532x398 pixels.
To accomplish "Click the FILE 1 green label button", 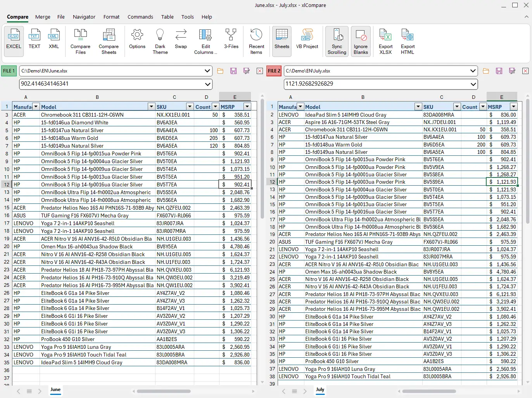I will click(9, 71).
